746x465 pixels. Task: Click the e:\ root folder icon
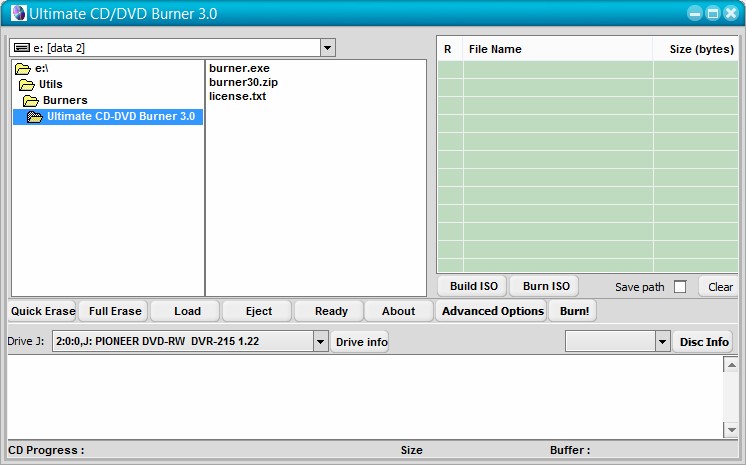click(x=22, y=69)
